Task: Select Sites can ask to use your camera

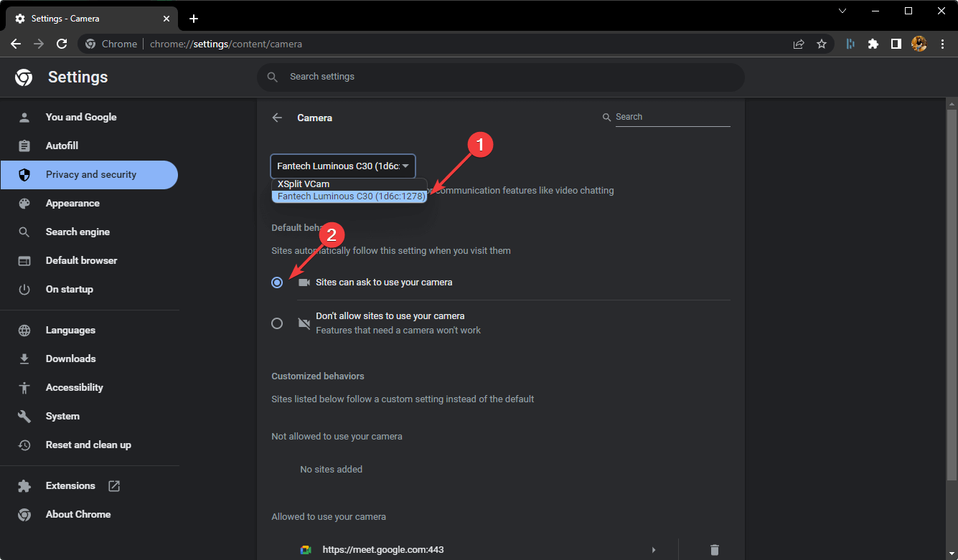Action: (277, 282)
